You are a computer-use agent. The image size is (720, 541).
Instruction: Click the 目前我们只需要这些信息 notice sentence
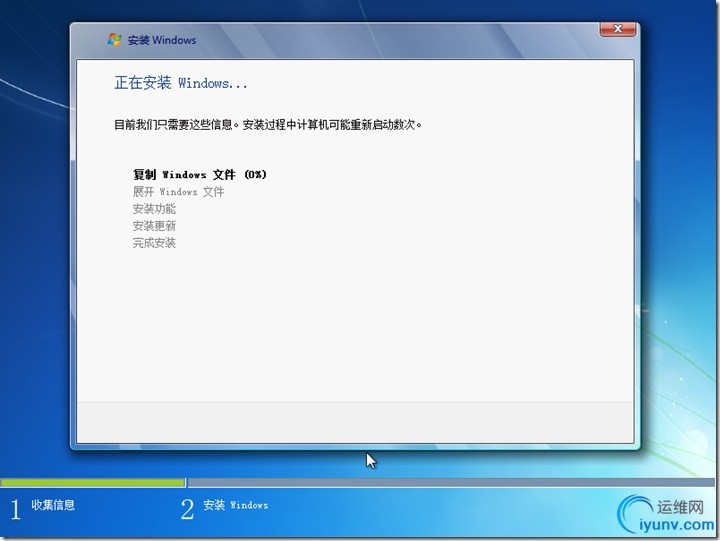click(x=268, y=124)
